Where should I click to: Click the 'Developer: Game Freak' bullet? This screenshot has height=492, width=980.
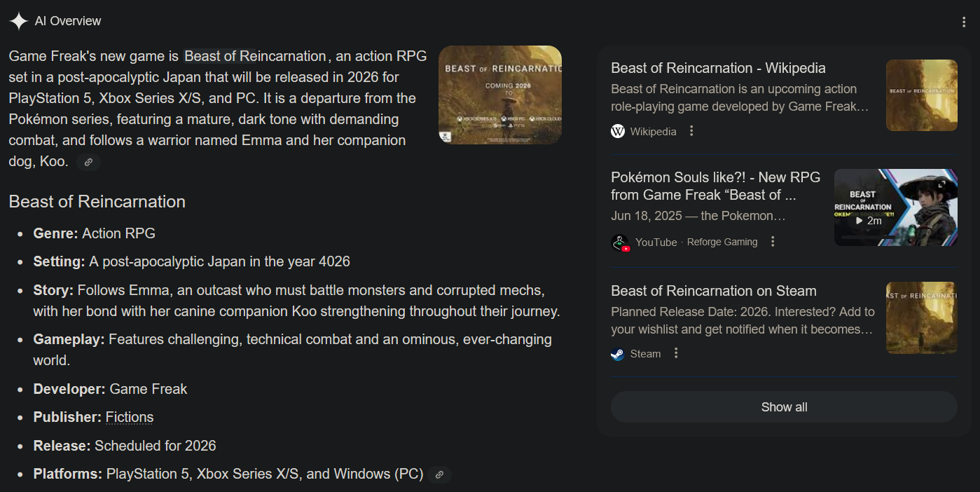pyautogui.click(x=111, y=389)
